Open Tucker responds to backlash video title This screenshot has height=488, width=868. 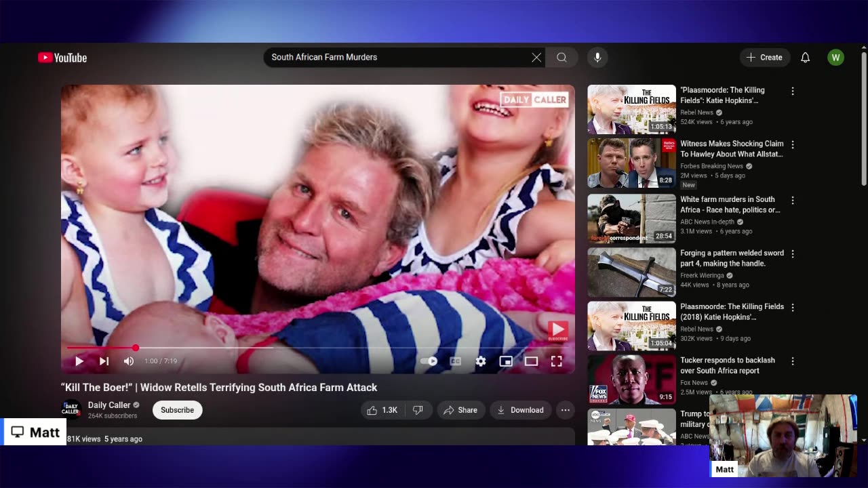pos(728,365)
